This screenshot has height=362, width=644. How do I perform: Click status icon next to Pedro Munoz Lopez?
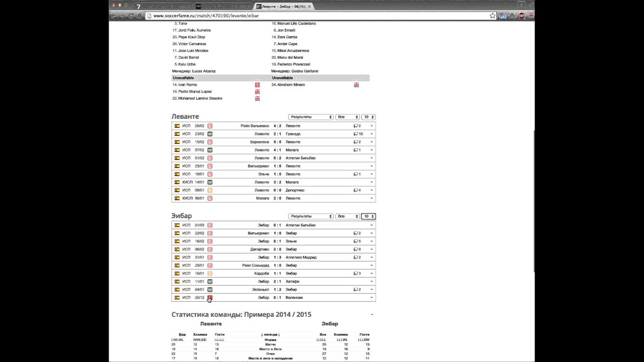257,92
